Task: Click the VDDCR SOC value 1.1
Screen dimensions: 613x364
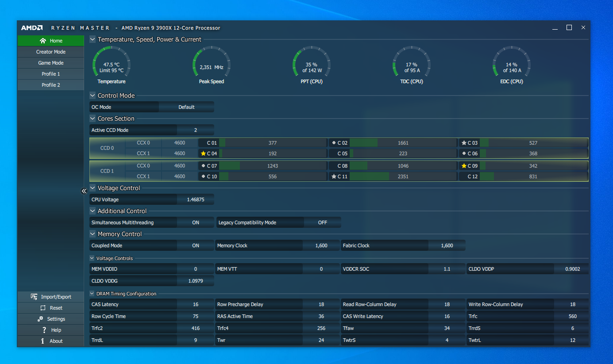Action: click(x=447, y=269)
